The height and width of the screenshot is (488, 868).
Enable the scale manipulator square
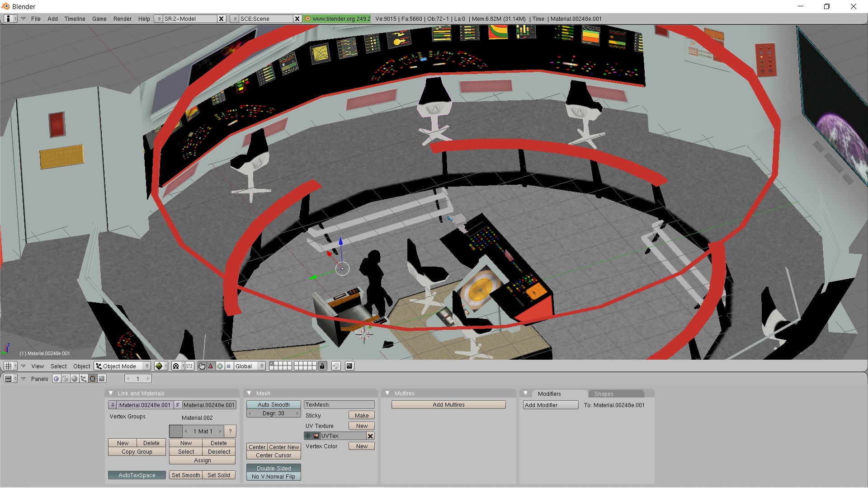(x=228, y=366)
